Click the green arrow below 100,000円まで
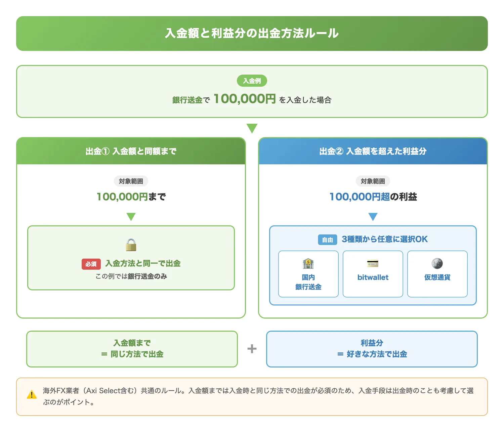Image resolution: width=504 pixels, height=432 pixels. [131, 217]
